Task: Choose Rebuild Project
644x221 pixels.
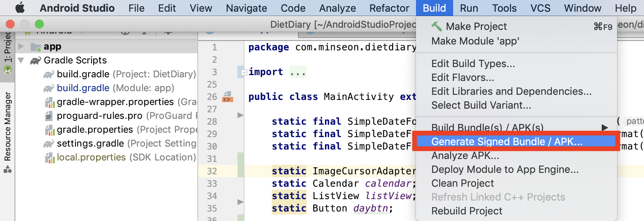Action: 517,211
